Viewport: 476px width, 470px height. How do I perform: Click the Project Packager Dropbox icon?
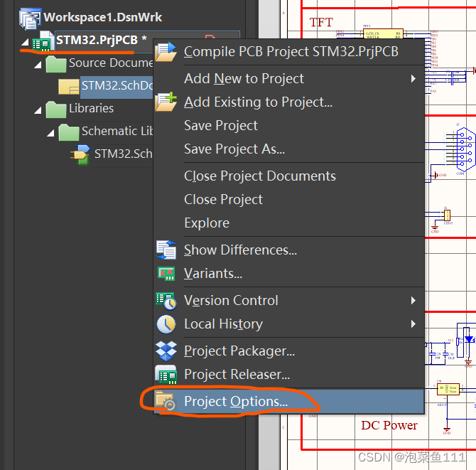coord(166,351)
